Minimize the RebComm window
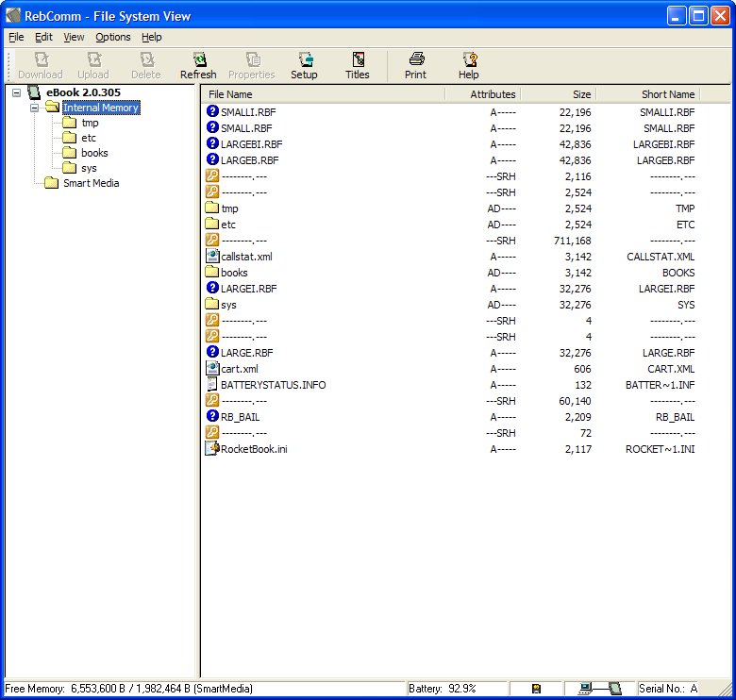The height and width of the screenshot is (700, 736). (x=677, y=16)
